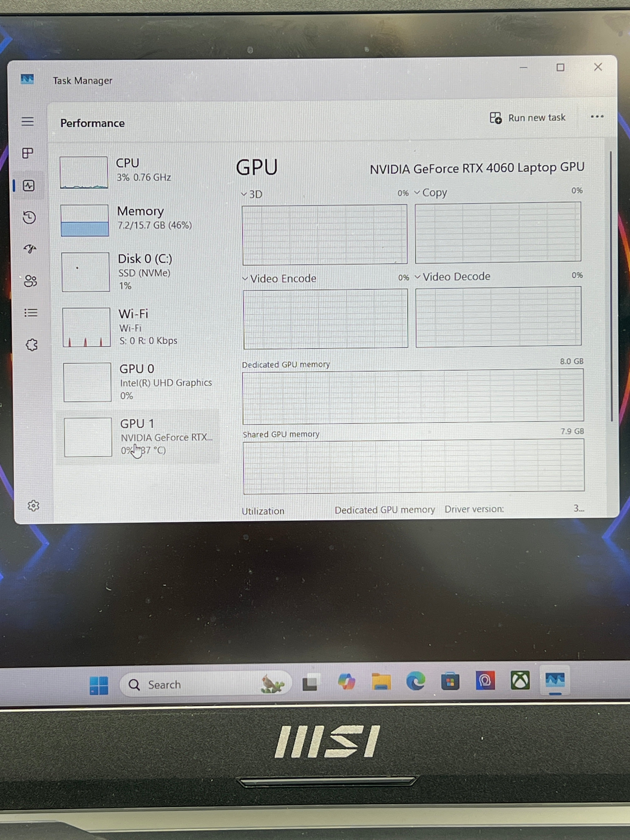Open the Services page icon
Screen dimensions: 630x840
(x=32, y=345)
